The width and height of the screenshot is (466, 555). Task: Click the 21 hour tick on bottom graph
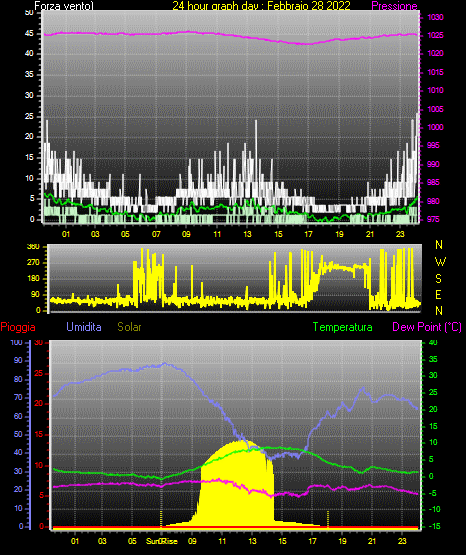(x=372, y=541)
